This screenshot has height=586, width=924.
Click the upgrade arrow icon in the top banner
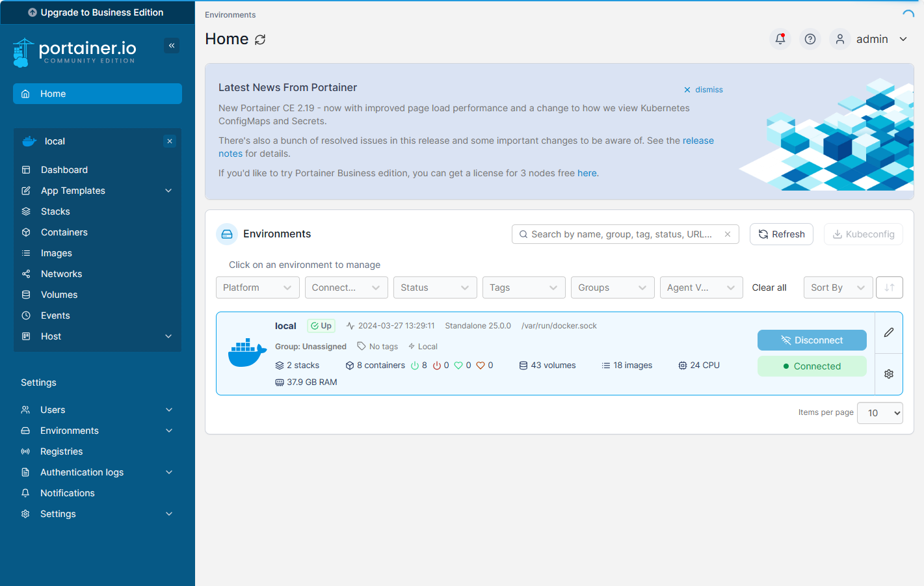pos(33,12)
